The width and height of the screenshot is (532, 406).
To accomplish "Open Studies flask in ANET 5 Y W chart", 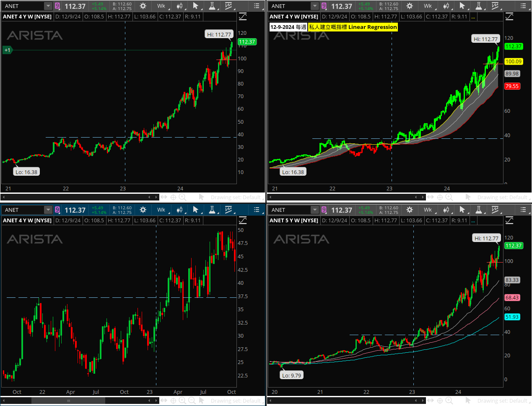I will (x=479, y=210).
